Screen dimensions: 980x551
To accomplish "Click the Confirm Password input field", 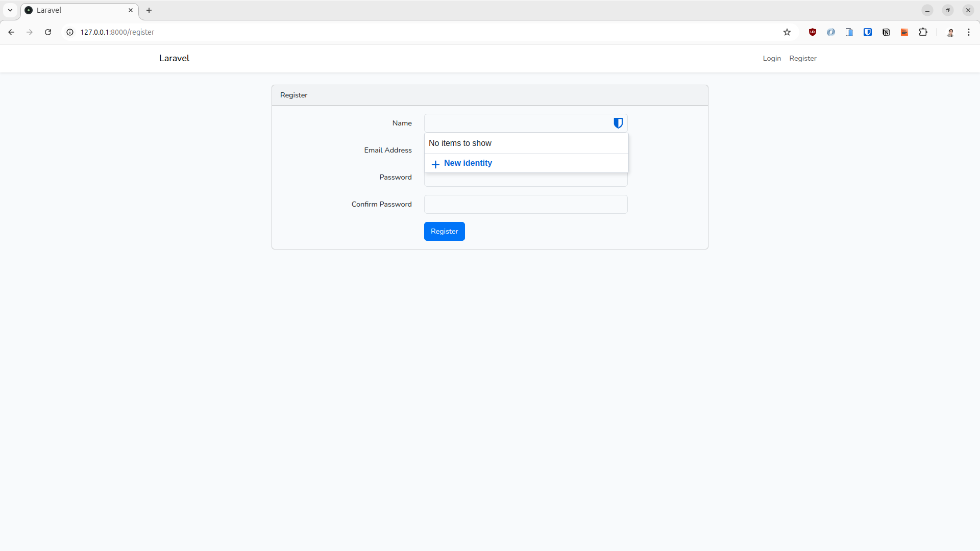I will coord(526,204).
